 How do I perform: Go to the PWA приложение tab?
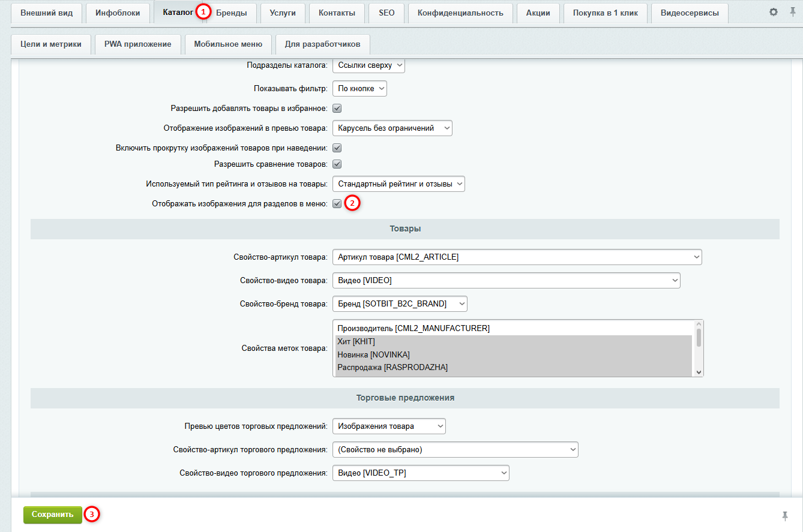(138, 44)
